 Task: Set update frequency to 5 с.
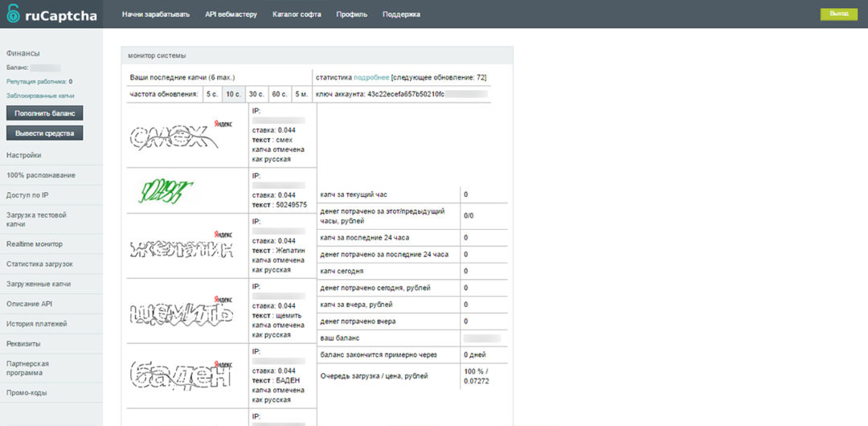[212, 94]
